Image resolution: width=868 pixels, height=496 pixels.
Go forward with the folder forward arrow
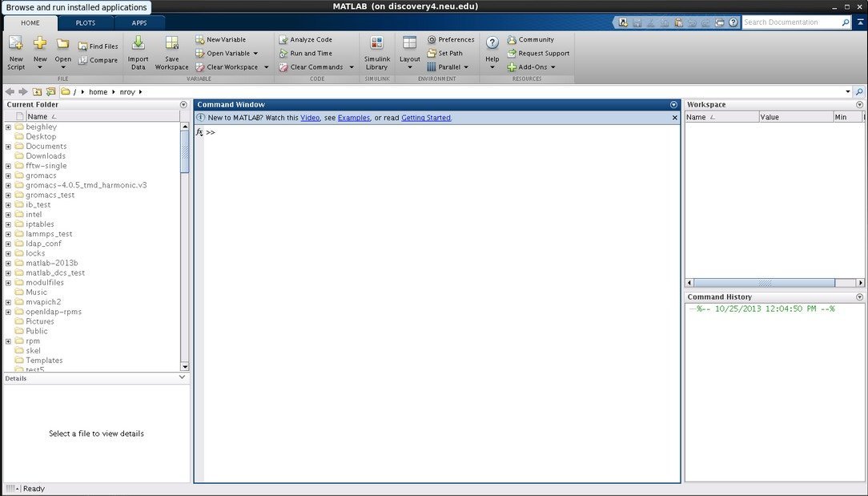click(x=22, y=91)
